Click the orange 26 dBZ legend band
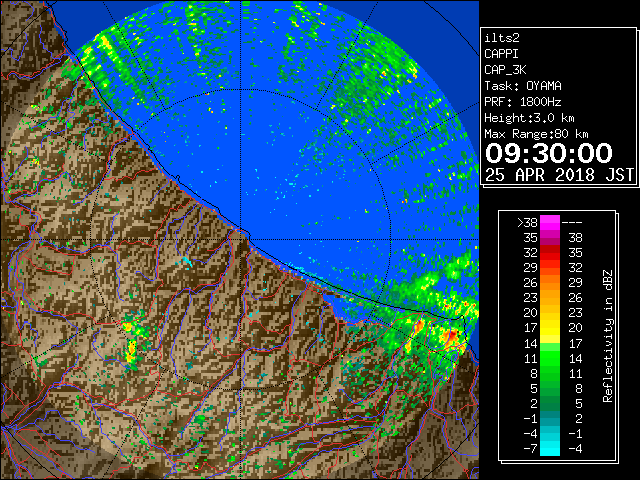The width and height of the screenshot is (640, 480). (550, 283)
